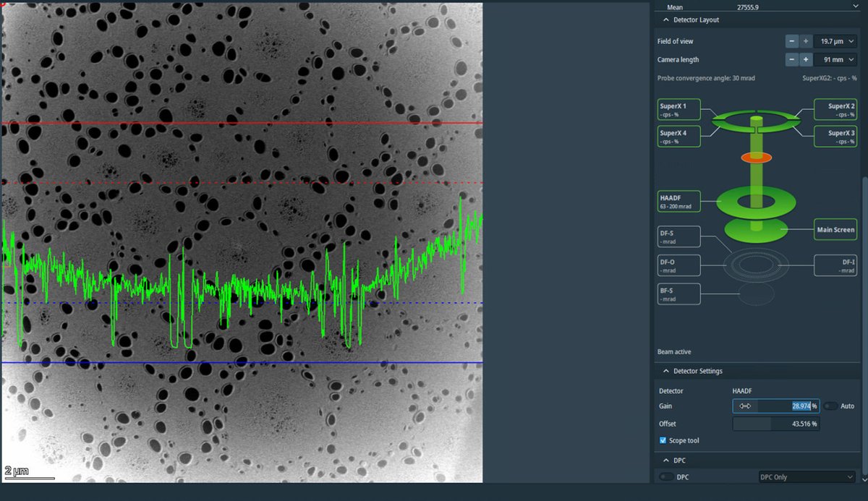The image size is (868, 501).
Task: Select the HAADF detector in the layout
Action: (x=678, y=200)
